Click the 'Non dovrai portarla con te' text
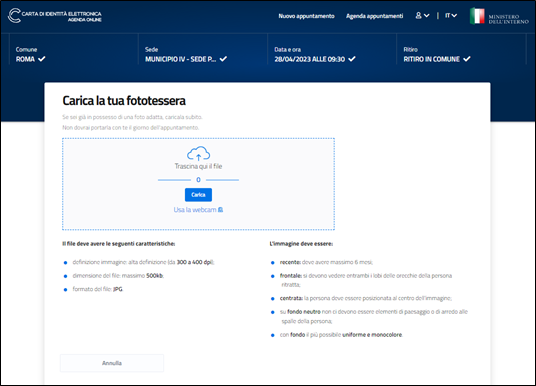The image size is (536, 386). click(x=131, y=128)
